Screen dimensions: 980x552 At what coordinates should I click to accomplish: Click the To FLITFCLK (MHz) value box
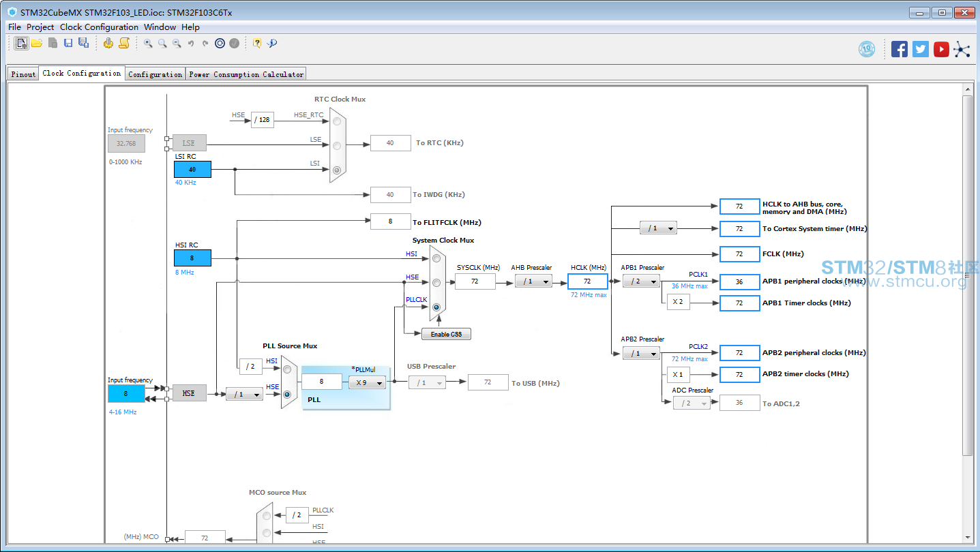click(x=390, y=221)
